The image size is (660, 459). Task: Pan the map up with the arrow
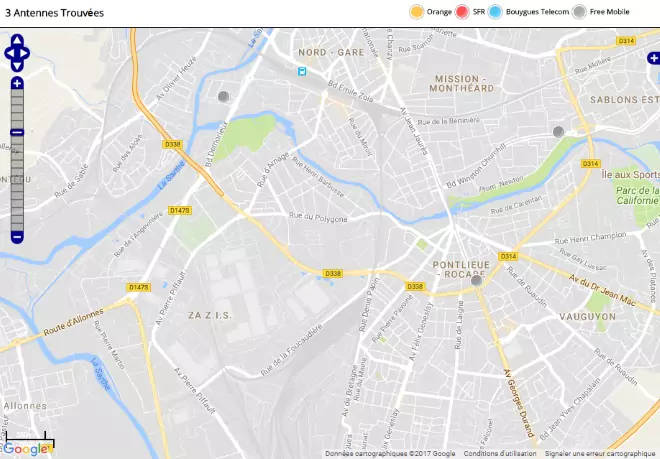tap(17, 40)
